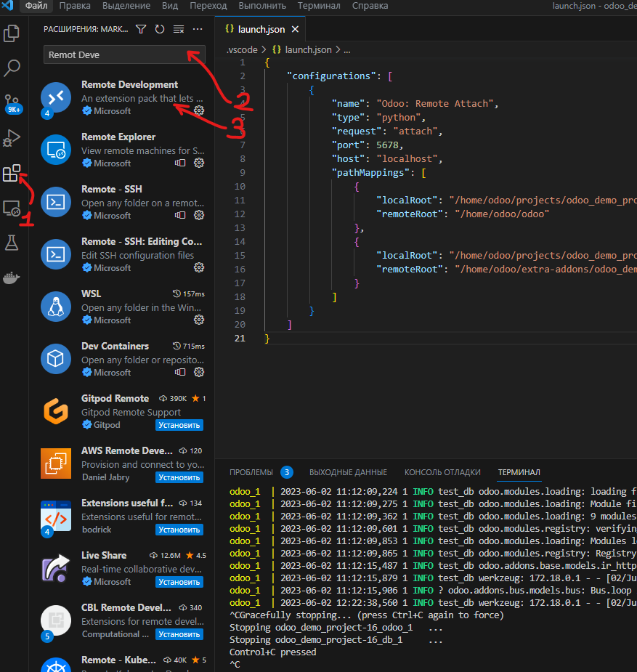637x672 pixels.
Task: Open Source Control view with 9K+ badge
Action: tap(12, 103)
